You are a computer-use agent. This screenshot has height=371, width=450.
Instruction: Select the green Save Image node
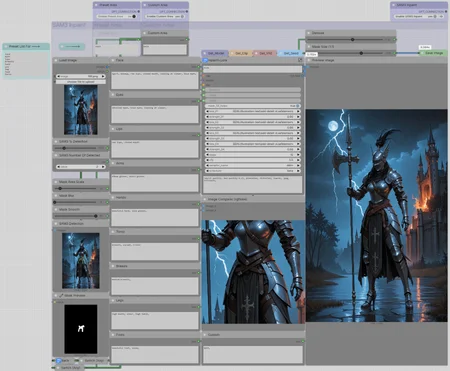click(x=433, y=53)
